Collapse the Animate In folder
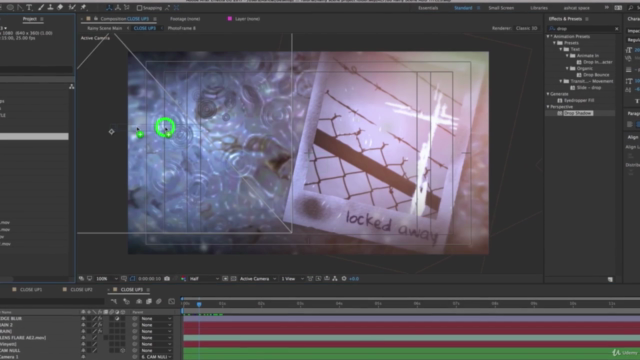Viewport: 640px width, 360px height. (x=567, y=56)
